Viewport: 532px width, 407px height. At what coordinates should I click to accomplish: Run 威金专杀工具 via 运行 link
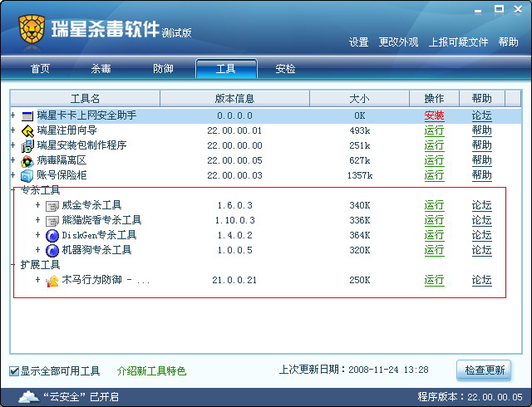(434, 205)
